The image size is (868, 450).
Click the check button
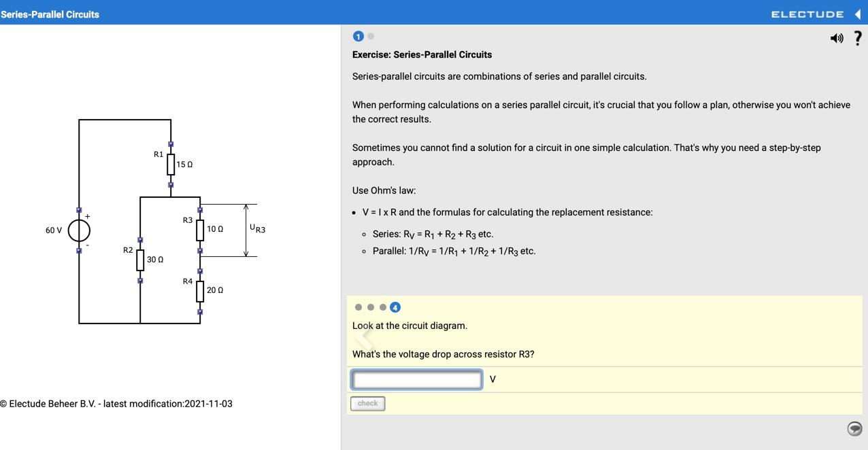coord(368,404)
